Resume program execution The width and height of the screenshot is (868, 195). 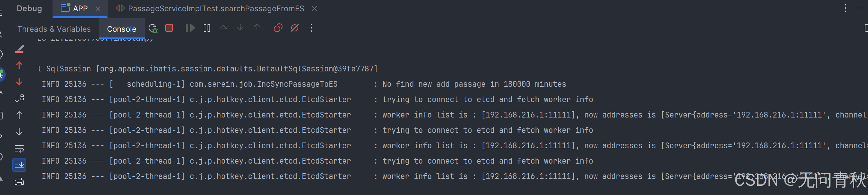[x=190, y=28]
